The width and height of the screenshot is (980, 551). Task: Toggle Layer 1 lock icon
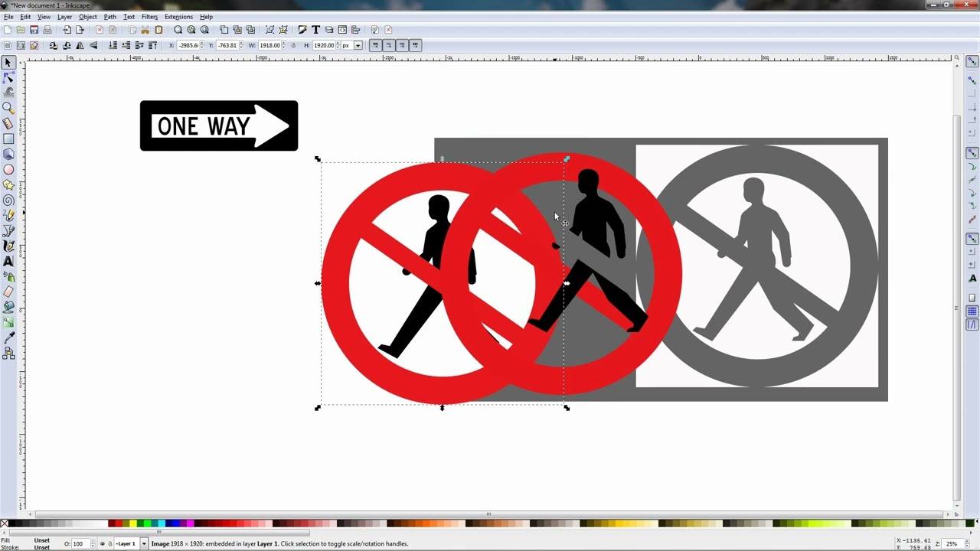109,544
